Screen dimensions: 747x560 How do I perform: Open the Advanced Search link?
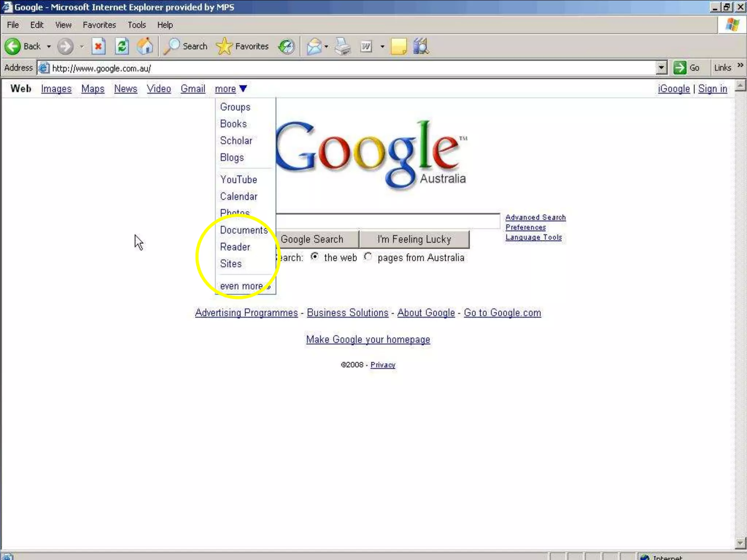pos(535,217)
